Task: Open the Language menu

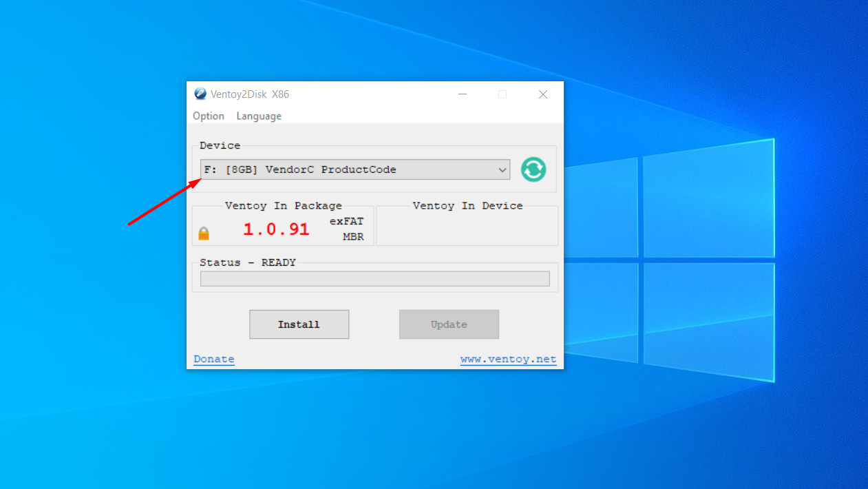Action: click(x=259, y=116)
